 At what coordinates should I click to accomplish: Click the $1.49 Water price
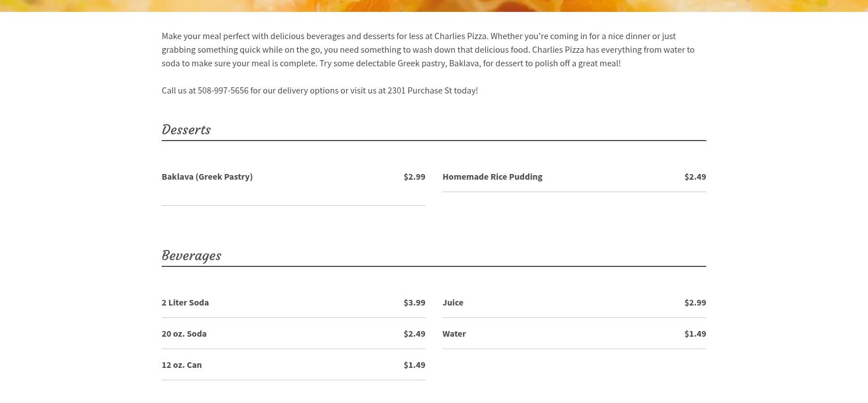tap(695, 334)
